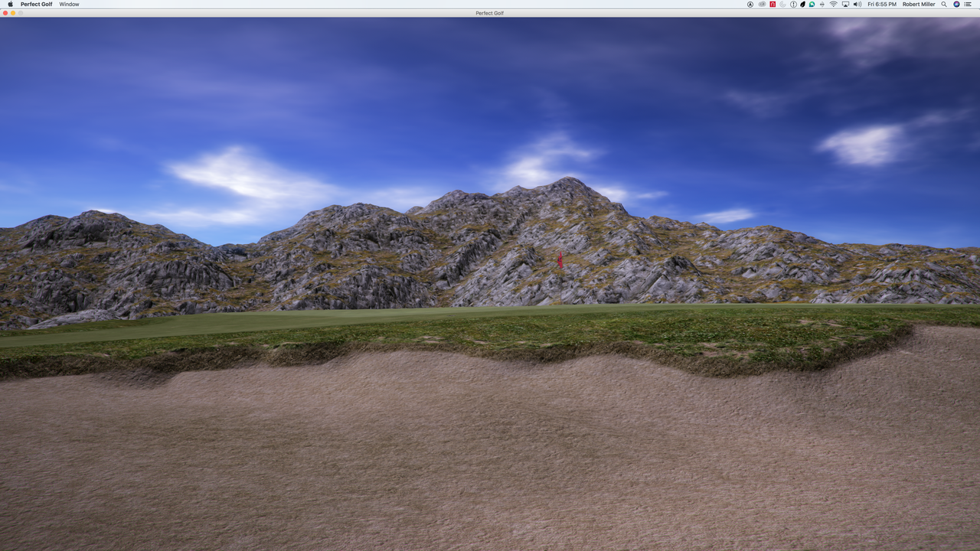The width and height of the screenshot is (980, 551).
Task: Click the red flag pin on the green
Action: tap(560, 259)
